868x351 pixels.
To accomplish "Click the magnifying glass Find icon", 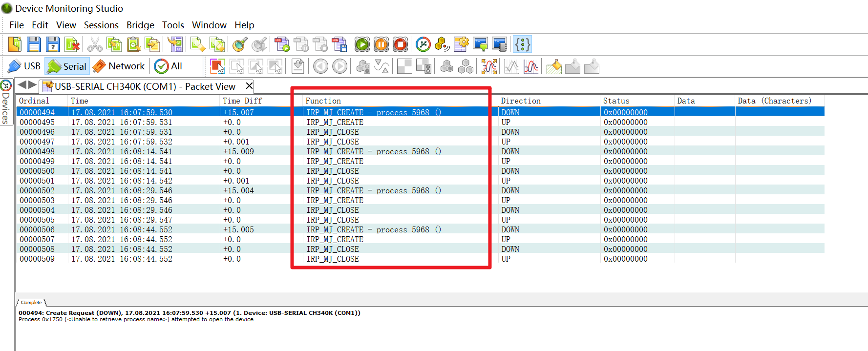I will click(x=240, y=44).
